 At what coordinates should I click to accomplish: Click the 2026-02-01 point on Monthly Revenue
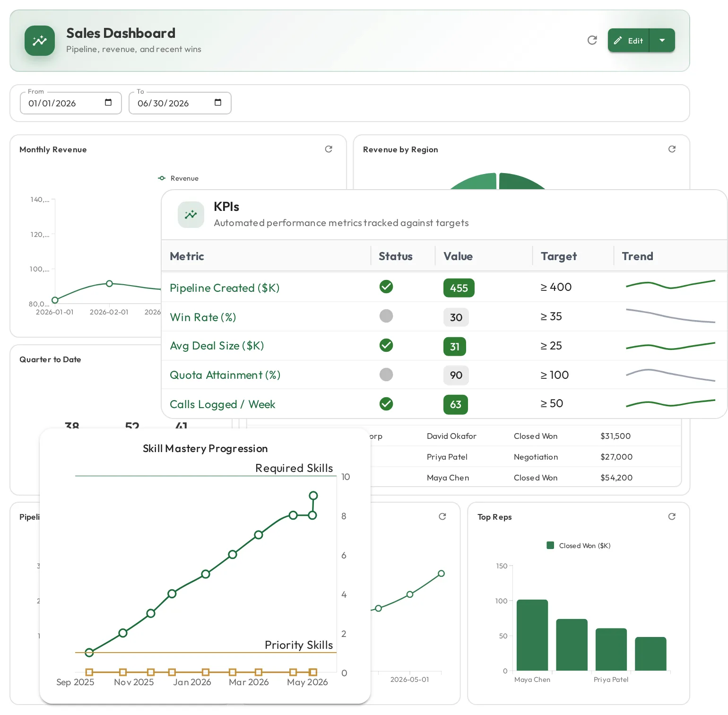[109, 284]
